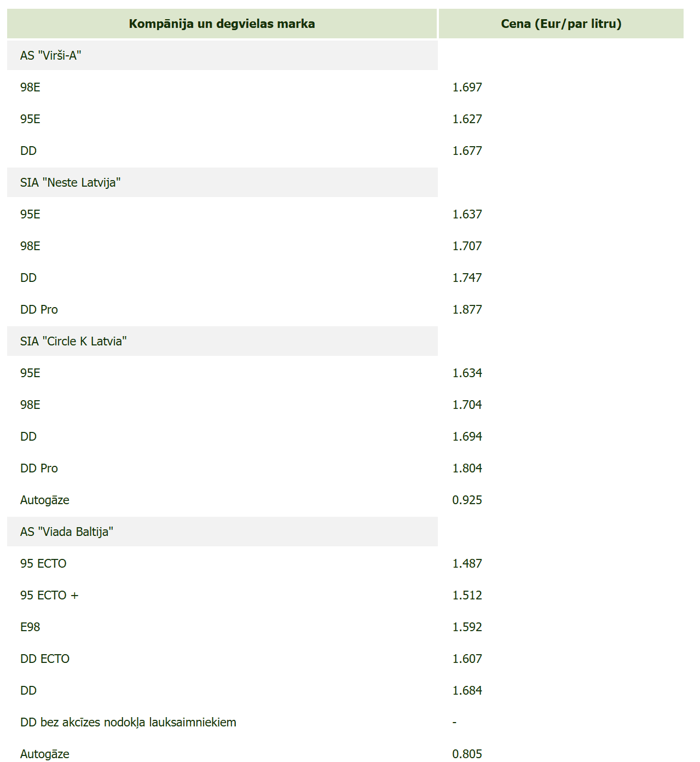
Task: Click the 1.487 price value
Action: 467,564
